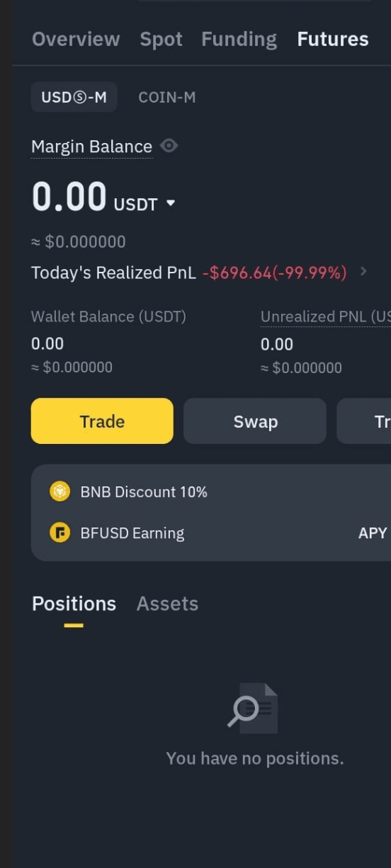Click the BNB Discount coin icon
The image size is (391, 868).
click(x=60, y=491)
